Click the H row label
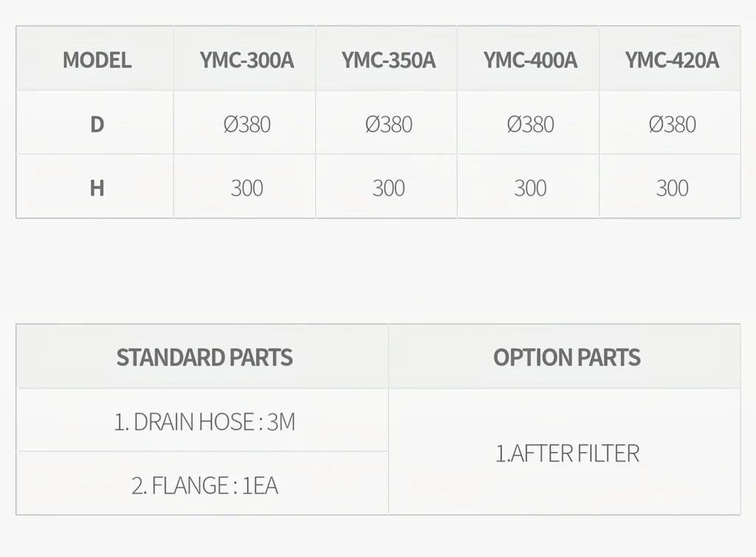 point(97,188)
